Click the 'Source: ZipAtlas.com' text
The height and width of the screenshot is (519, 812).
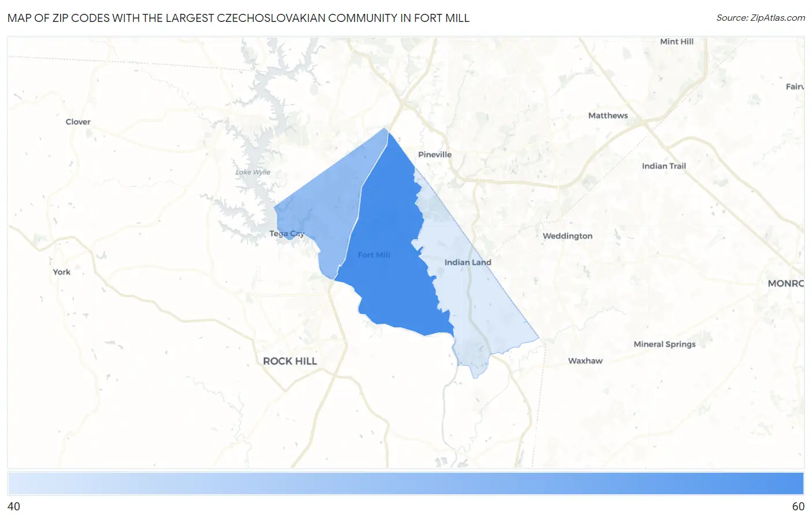(x=761, y=18)
